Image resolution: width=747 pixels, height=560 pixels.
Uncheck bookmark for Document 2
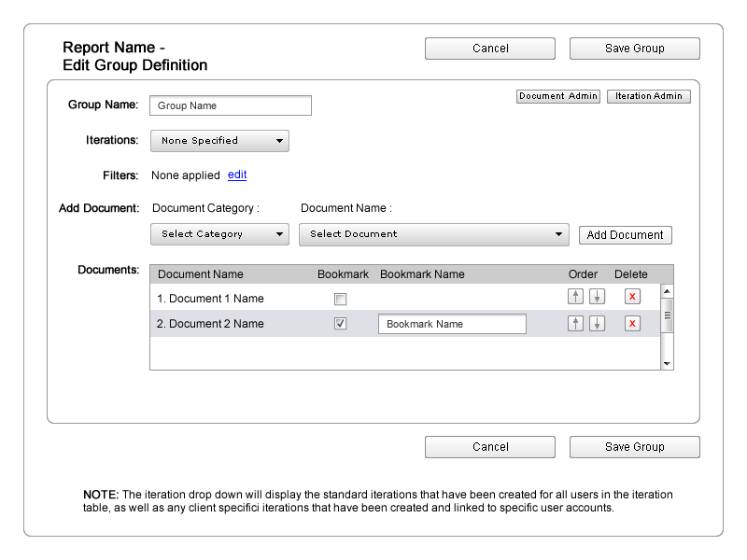click(341, 324)
